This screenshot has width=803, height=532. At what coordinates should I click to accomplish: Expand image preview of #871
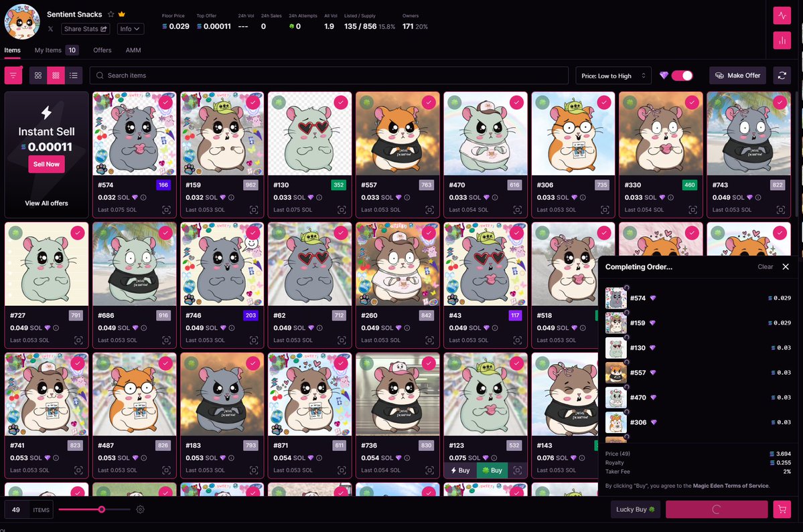[342, 470]
